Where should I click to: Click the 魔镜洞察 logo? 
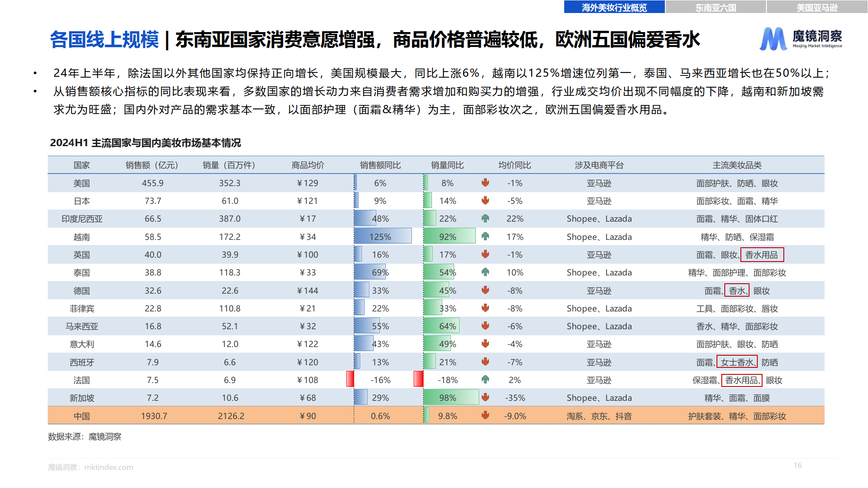[x=801, y=39]
